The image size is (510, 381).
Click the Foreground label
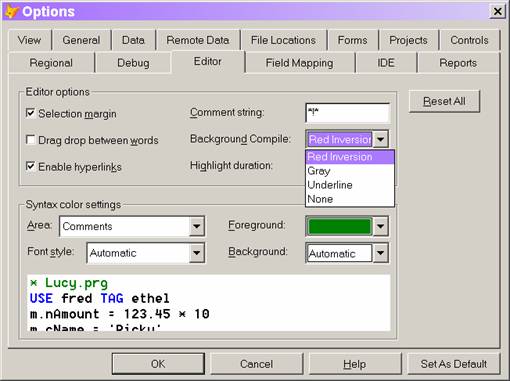pos(257,225)
